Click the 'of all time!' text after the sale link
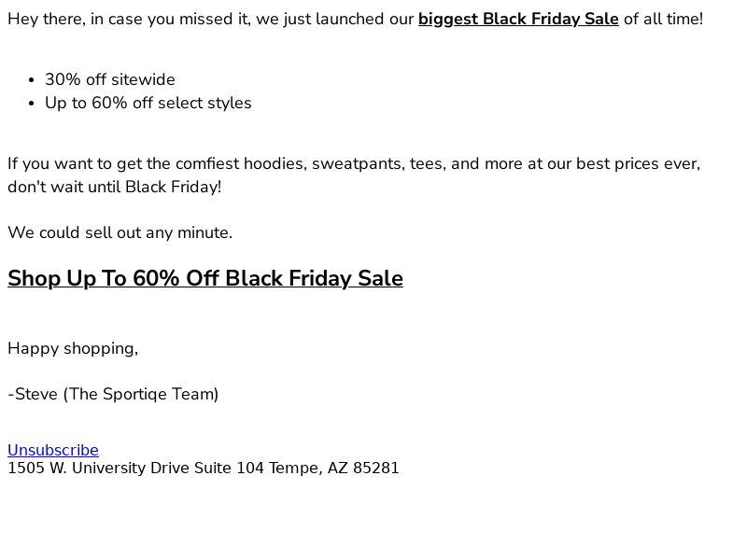The height and width of the screenshot is (560, 747). (x=663, y=19)
